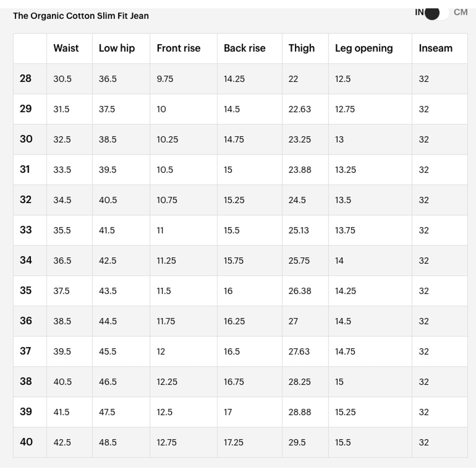Switch measurements to CM label

(x=461, y=12)
